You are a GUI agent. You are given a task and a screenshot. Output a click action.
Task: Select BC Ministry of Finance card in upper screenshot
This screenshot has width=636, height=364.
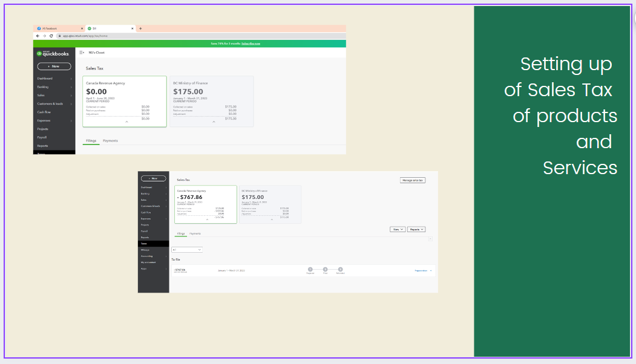[x=212, y=102]
